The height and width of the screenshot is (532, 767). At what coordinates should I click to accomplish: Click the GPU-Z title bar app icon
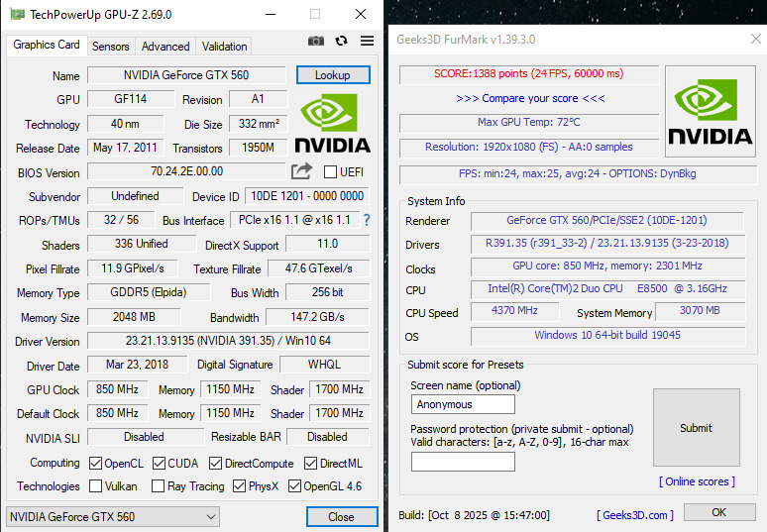click(17, 14)
